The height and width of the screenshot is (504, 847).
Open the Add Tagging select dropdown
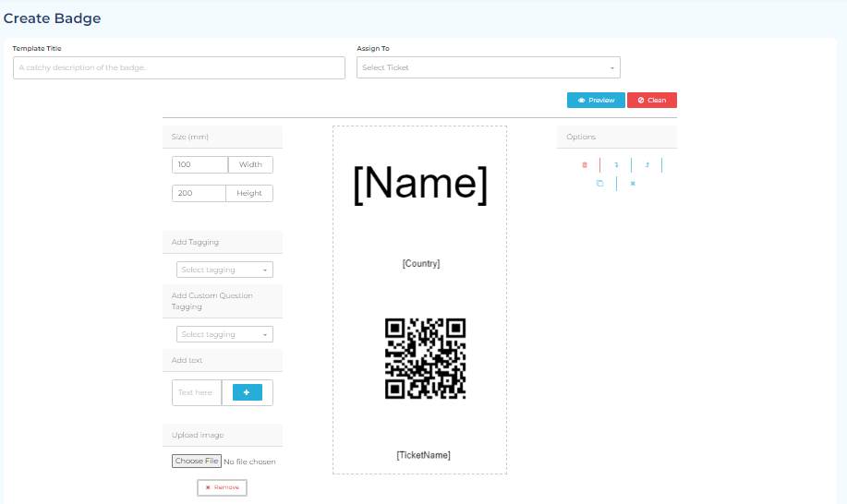click(224, 270)
